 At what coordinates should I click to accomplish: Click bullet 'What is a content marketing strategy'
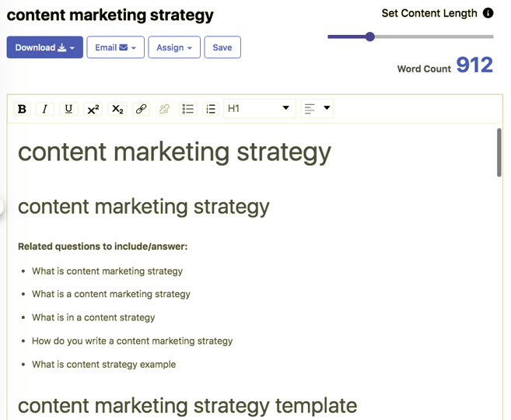pyautogui.click(x=111, y=294)
